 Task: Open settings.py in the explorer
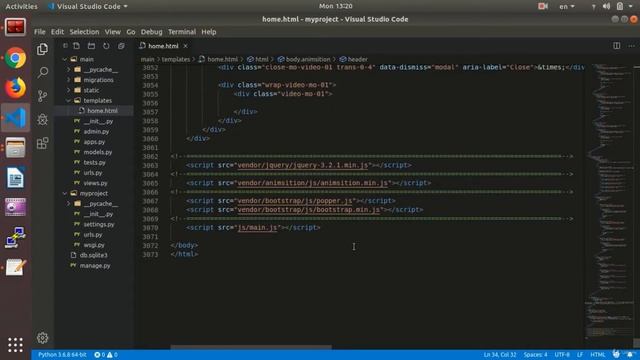click(99, 224)
